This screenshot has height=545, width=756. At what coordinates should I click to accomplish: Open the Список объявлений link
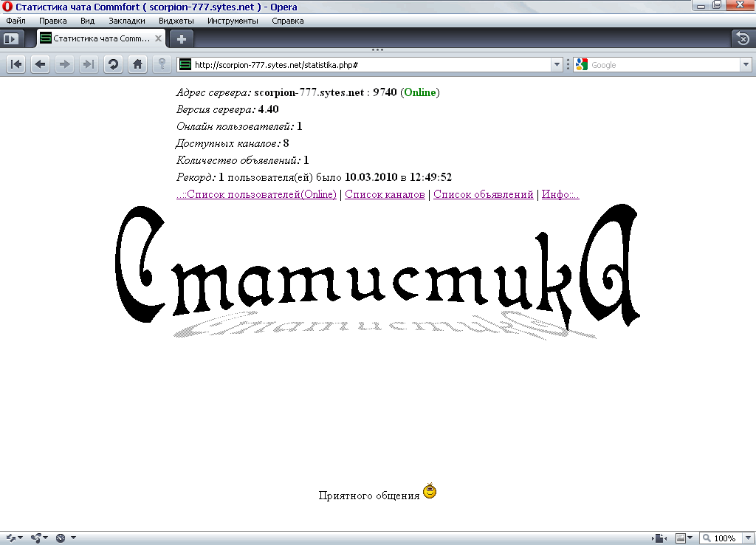point(483,194)
